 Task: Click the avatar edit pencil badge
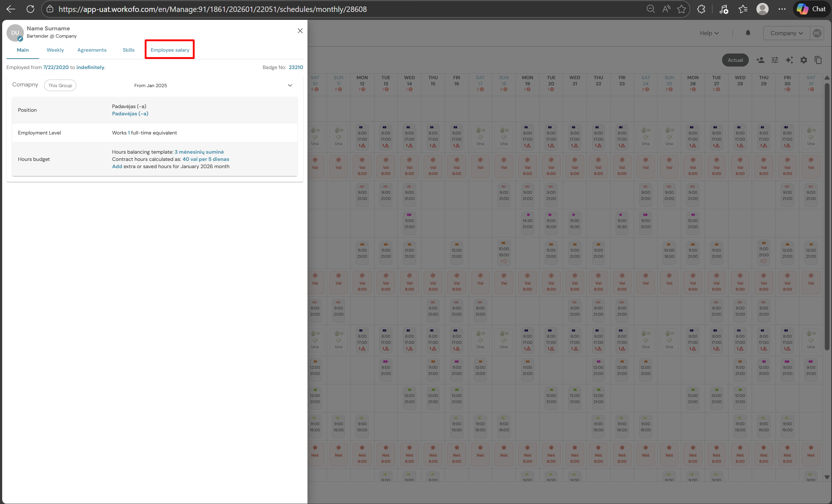tap(21, 39)
